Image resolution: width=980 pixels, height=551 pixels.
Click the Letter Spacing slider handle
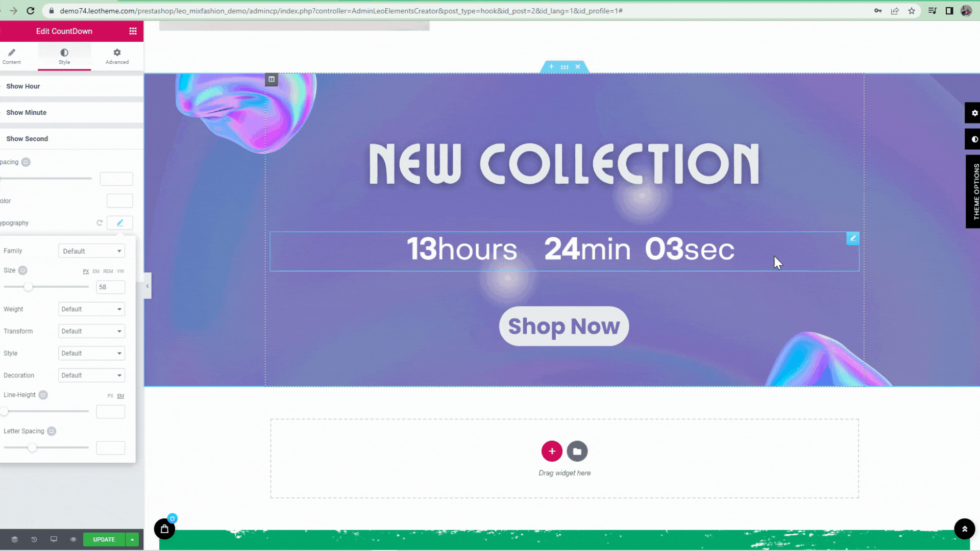click(x=32, y=447)
